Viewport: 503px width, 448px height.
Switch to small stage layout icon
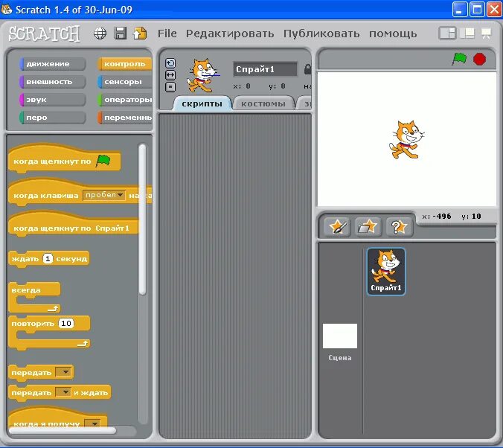point(447,33)
